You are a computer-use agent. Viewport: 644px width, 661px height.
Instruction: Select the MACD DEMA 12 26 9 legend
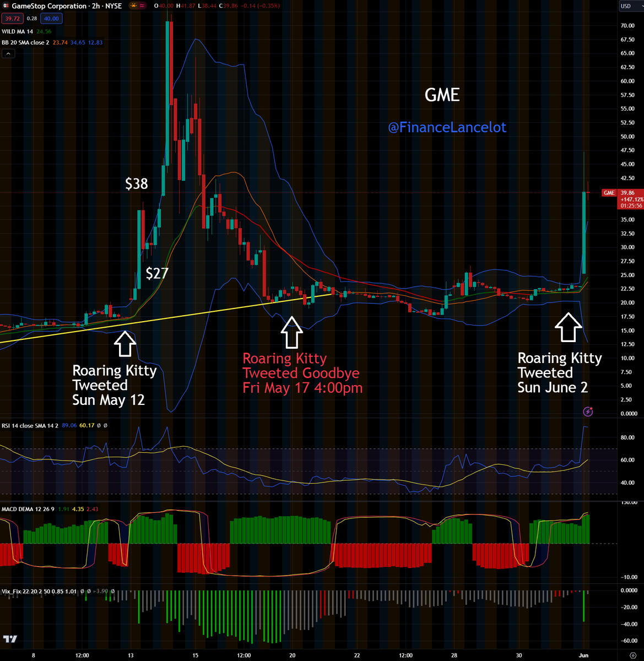coord(28,509)
